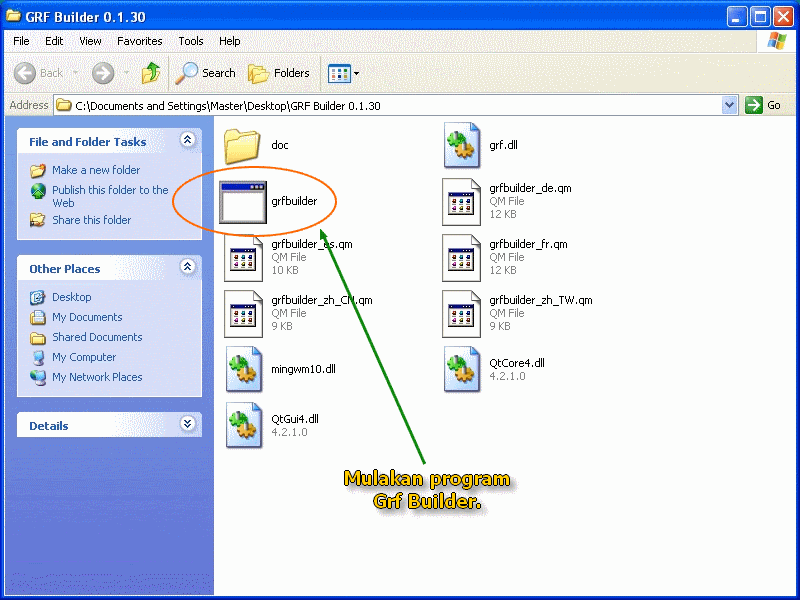The height and width of the screenshot is (600, 800).
Task: Click the Publish to Web globe icon
Action: pos(38,191)
